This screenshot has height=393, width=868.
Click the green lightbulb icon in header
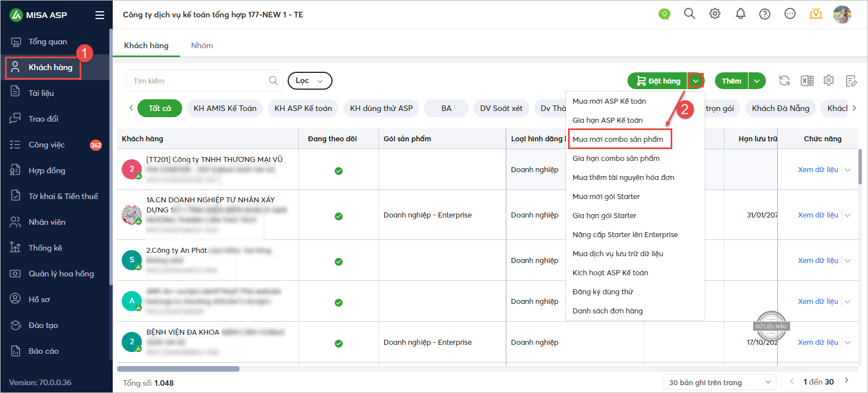pyautogui.click(x=664, y=15)
